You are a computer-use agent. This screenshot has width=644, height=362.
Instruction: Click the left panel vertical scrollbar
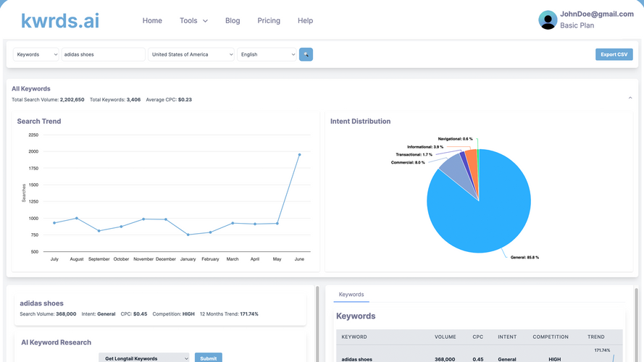tap(317, 324)
